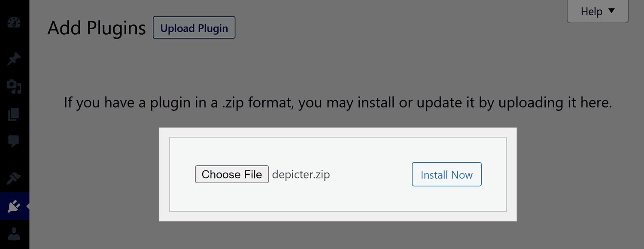Click the .zip format instruction text
This screenshot has width=644, height=249.
[x=337, y=103]
